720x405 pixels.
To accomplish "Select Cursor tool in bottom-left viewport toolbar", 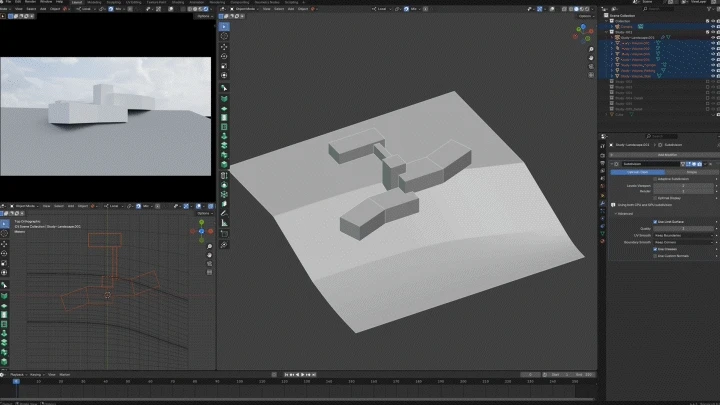I will [4, 234].
